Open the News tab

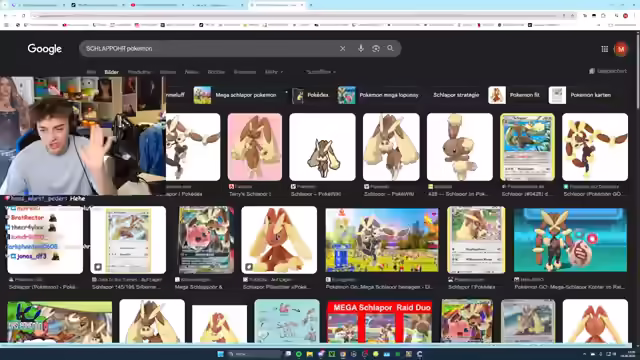pyautogui.click(x=191, y=72)
